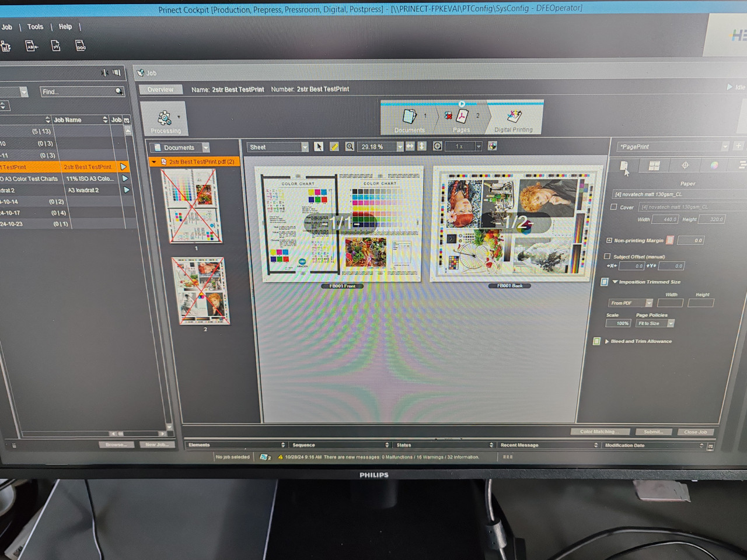Click the plus button beside *PagePrint
The image size is (747, 560).
pos(738,146)
